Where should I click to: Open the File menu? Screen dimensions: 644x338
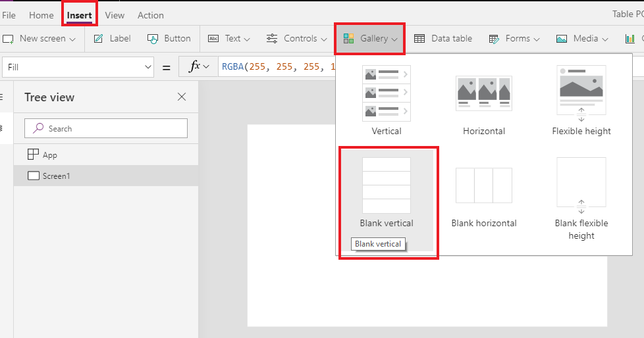pos(9,15)
